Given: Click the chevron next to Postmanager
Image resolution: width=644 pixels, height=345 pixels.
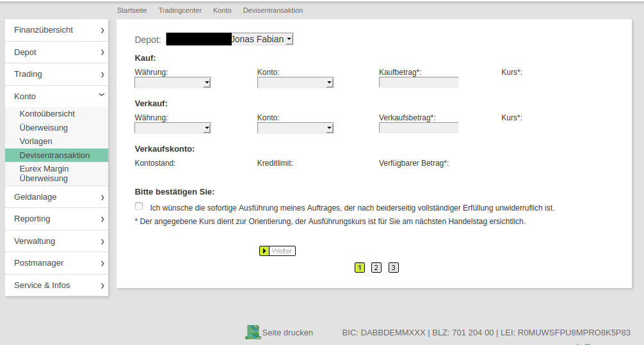Looking at the screenshot, I should point(102,263).
